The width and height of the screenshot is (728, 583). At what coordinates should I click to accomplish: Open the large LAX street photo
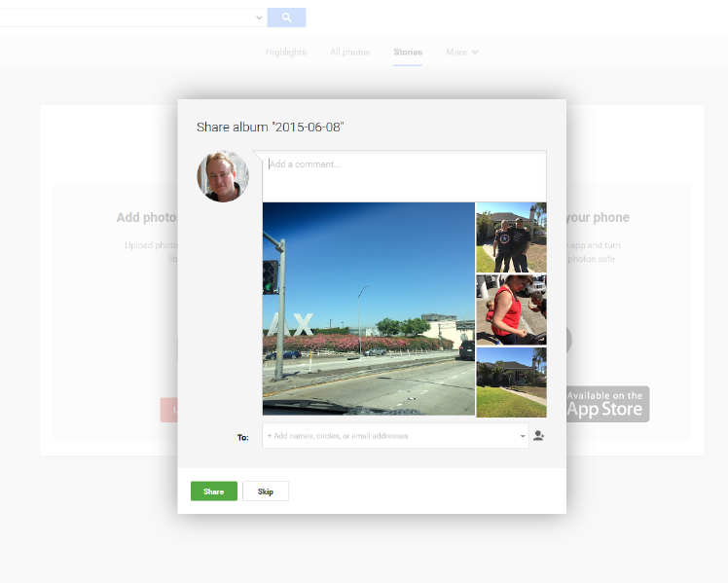369,309
